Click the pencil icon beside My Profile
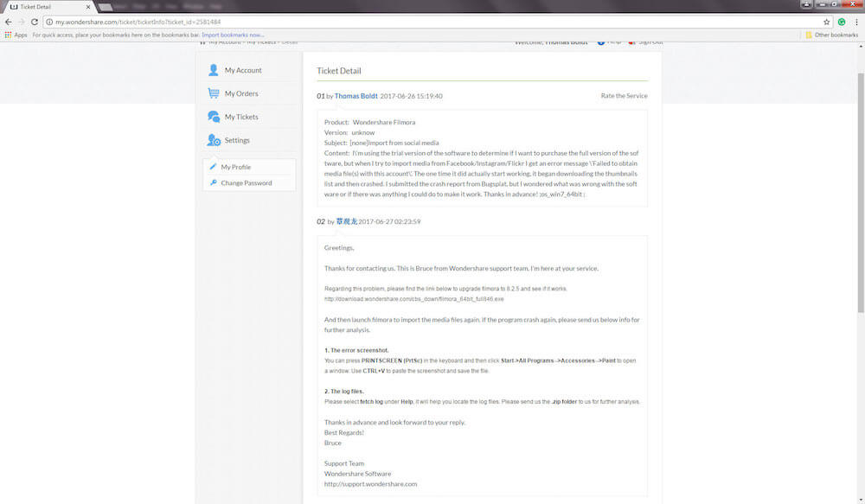Viewport: 865px width, 504px height. [x=213, y=167]
